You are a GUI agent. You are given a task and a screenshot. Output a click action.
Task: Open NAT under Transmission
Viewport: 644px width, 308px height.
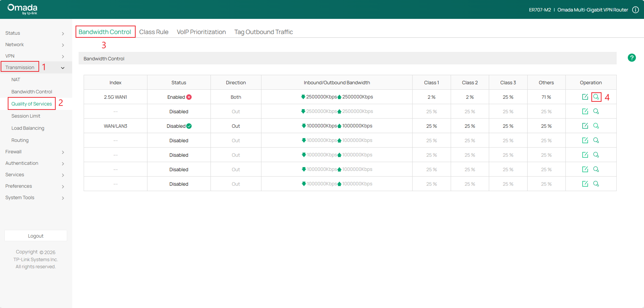[x=16, y=79]
